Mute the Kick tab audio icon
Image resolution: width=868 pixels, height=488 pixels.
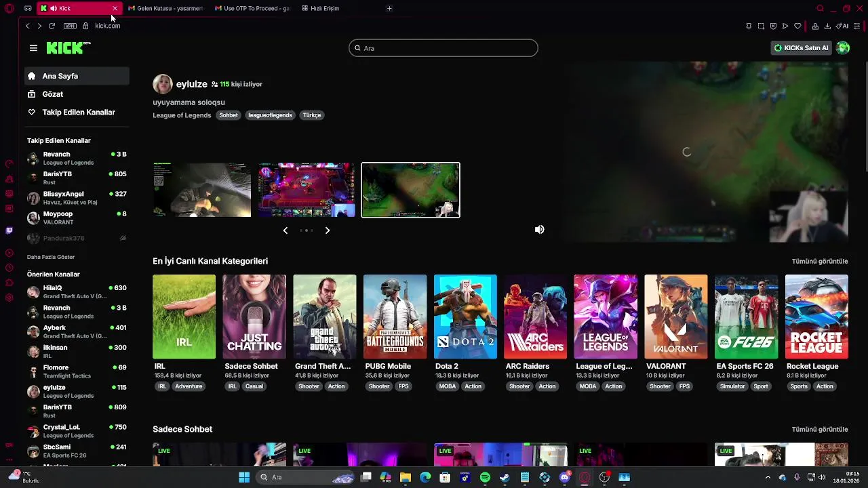point(54,8)
